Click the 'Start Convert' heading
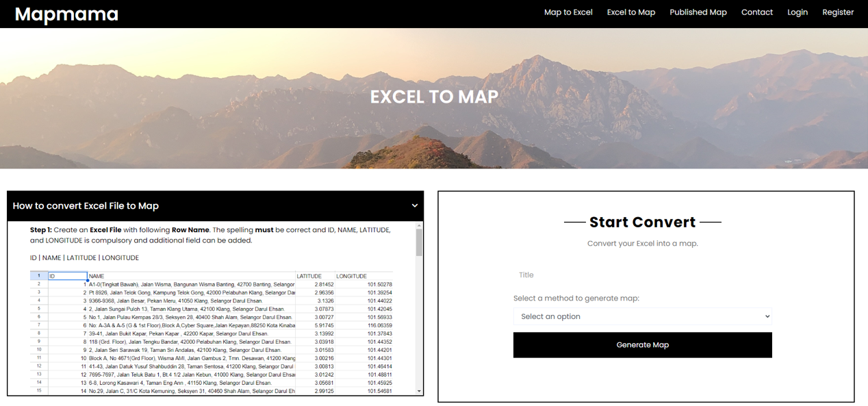Viewport: 868px width, 406px height. coord(642,222)
